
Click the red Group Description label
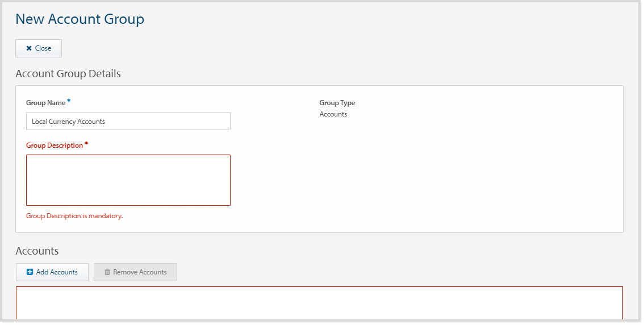tap(55, 145)
